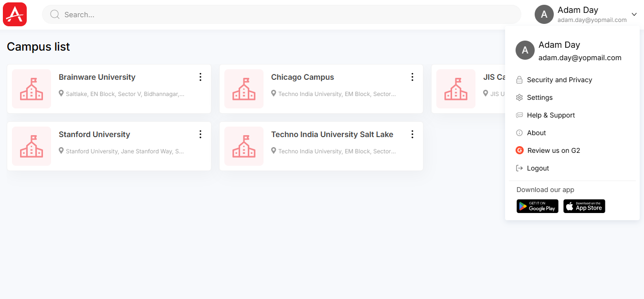The height and width of the screenshot is (299, 644).
Task: Open Brainware University campus title
Action: coord(97,77)
